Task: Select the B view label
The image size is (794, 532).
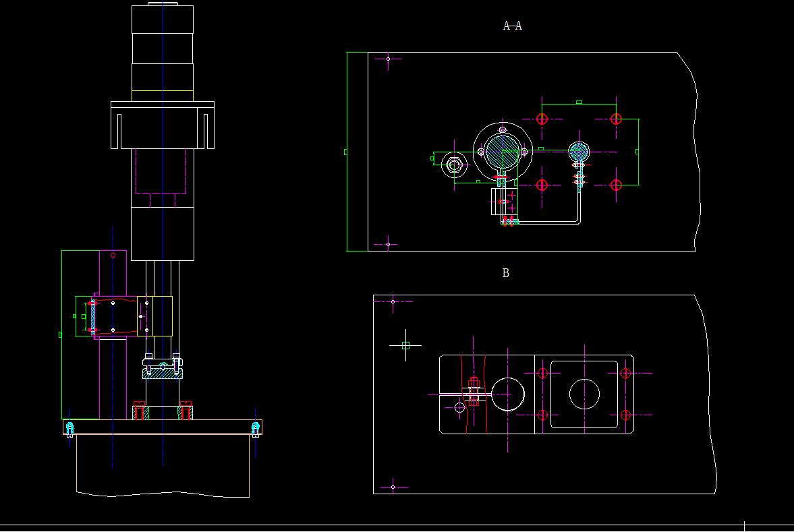Action: coord(505,273)
